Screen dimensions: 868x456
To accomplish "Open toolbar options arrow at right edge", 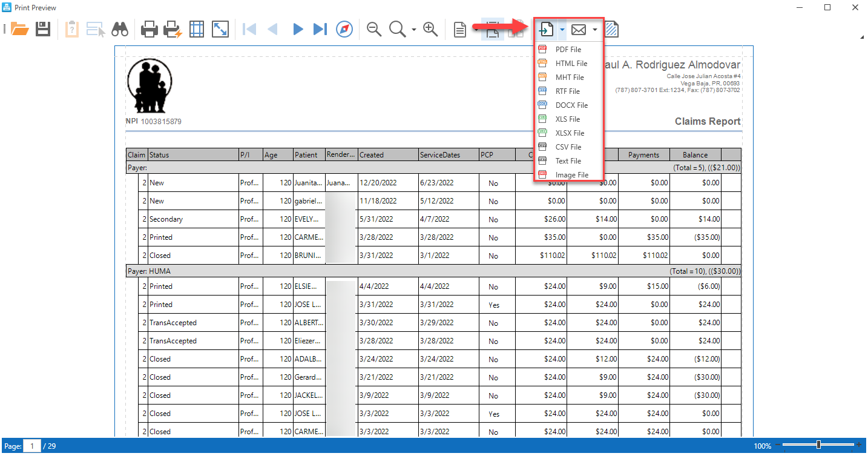I will 862,38.
